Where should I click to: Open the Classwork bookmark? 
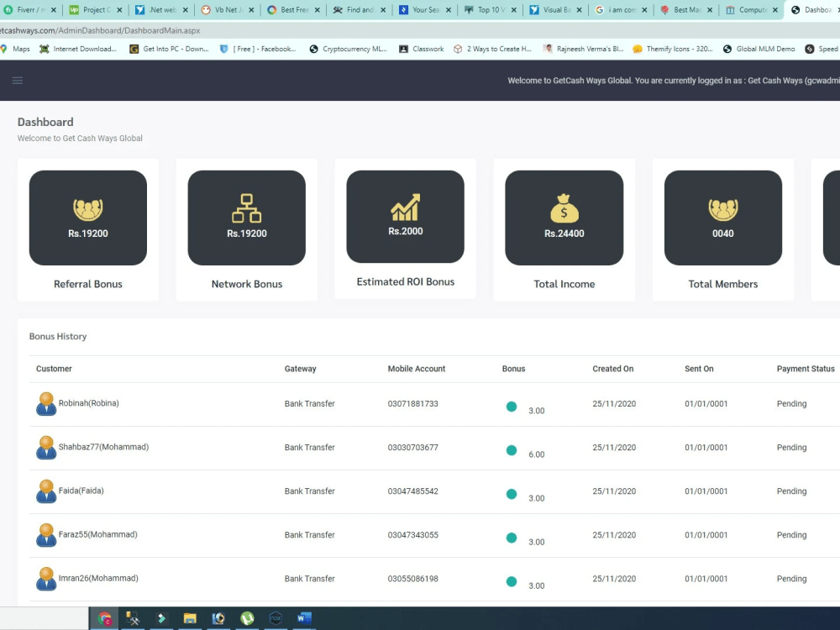point(422,49)
